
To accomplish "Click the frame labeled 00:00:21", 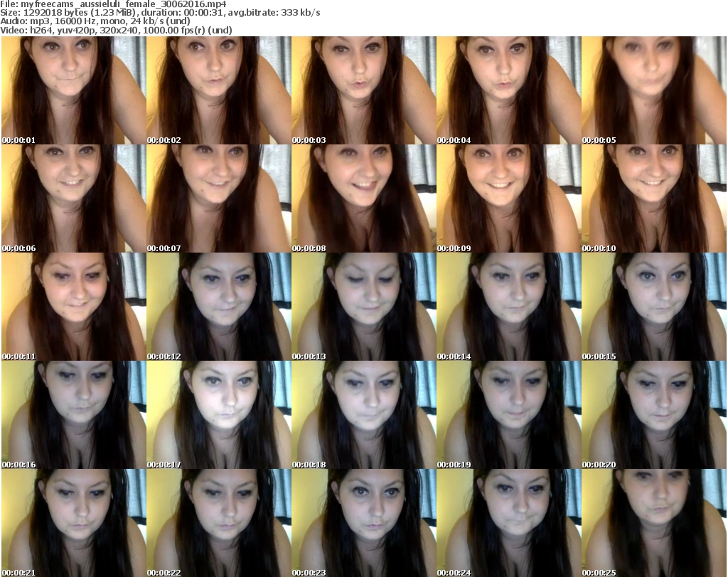I will [x=73, y=523].
